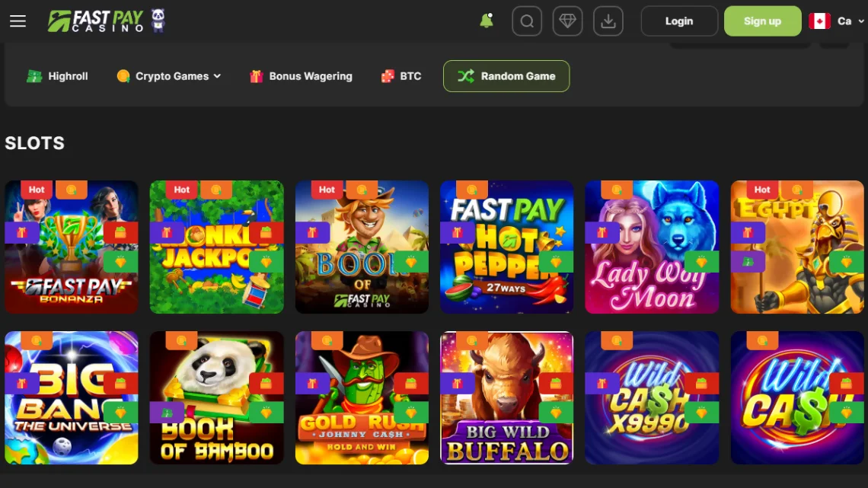868x488 pixels.
Task: Open FastPay Hot Pepper 27 Ways slot
Action: tap(507, 247)
